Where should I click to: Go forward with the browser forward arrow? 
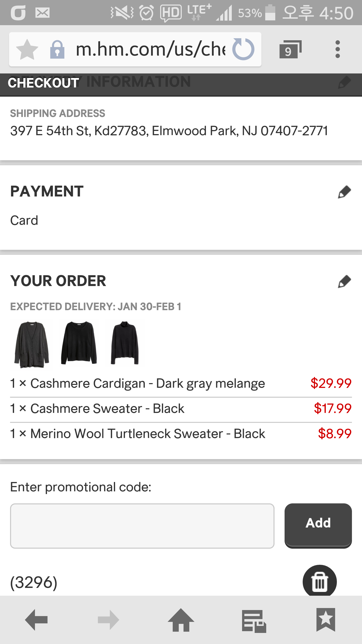tap(109, 620)
